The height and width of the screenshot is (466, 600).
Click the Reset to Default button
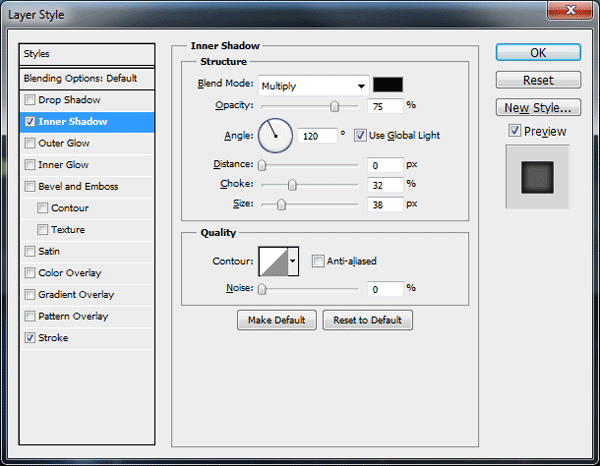(367, 320)
